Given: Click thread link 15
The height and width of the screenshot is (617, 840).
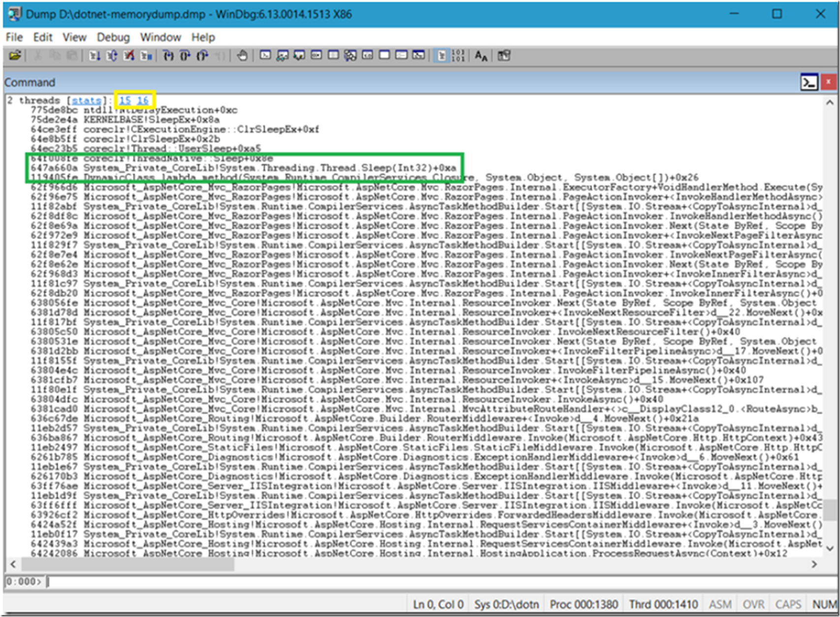Looking at the screenshot, I should pos(125,100).
